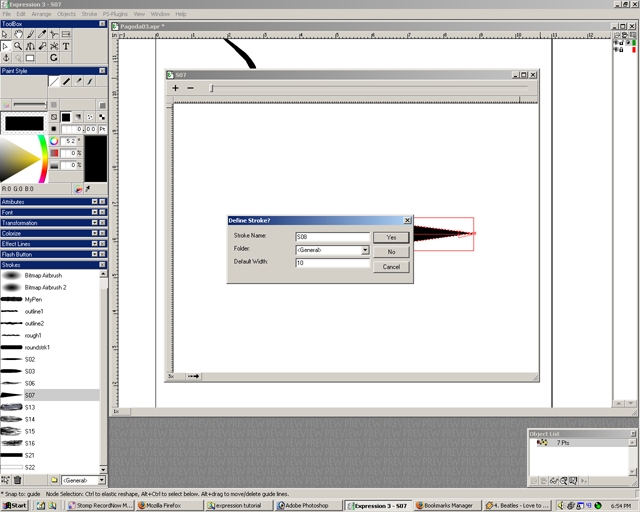Switch to Mozilla Firefox in taskbar

(x=169, y=505)
